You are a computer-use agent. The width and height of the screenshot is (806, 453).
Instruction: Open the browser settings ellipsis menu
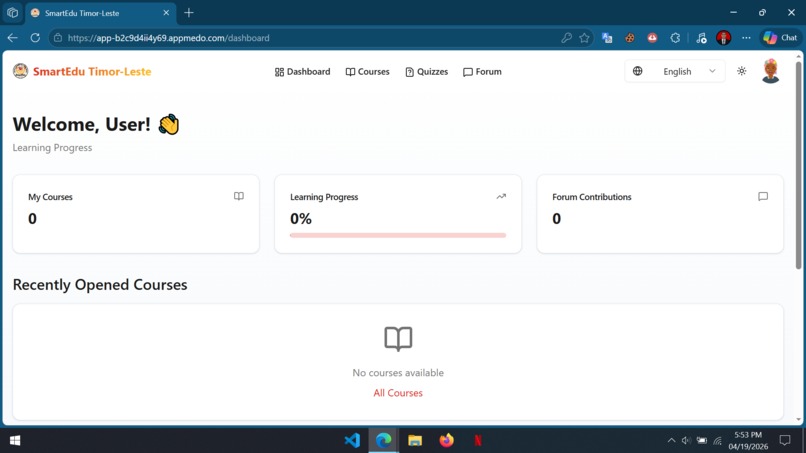746,38
